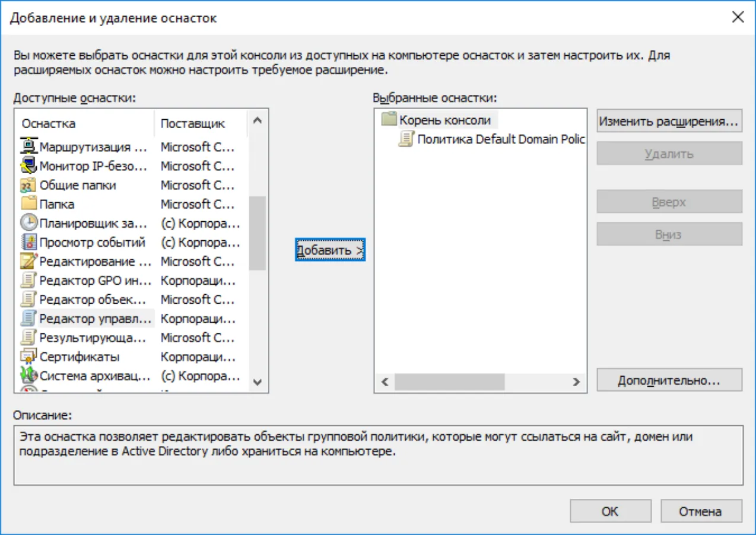Select the Папка folder icon

(x=28, y=204)
